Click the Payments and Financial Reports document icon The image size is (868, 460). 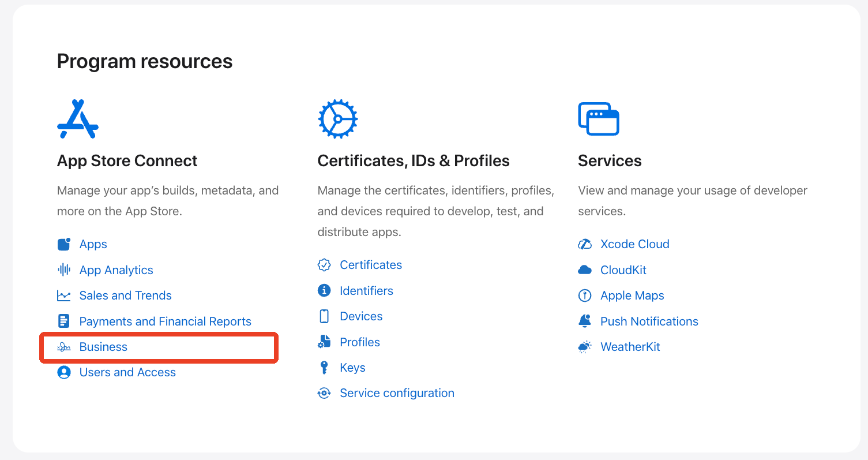64,321
